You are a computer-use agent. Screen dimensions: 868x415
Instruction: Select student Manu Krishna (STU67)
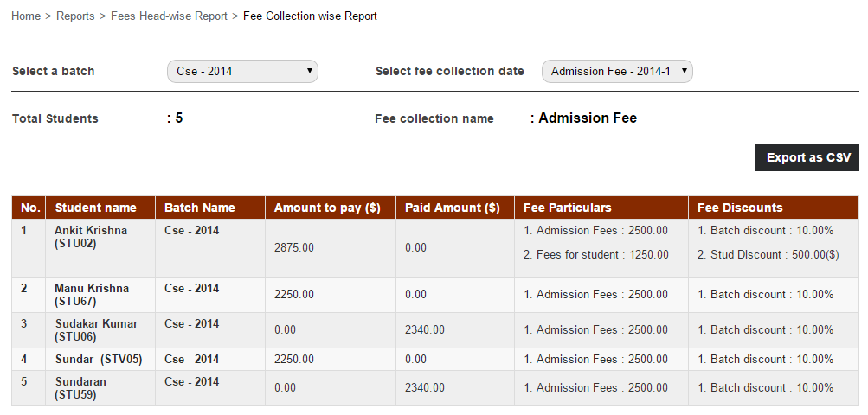[x=92, y=295]
